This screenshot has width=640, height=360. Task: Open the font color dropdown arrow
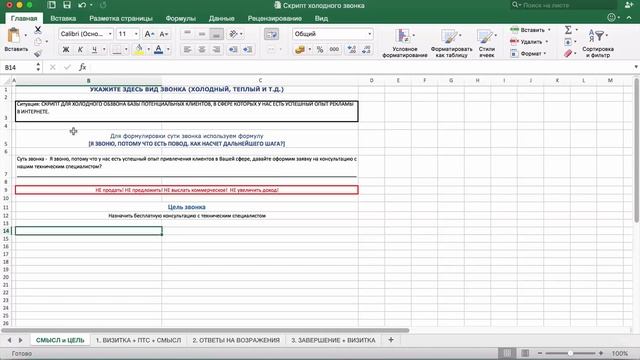point(168,50)
